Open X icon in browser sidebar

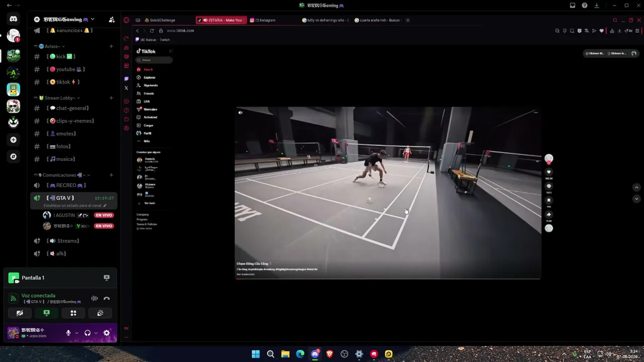126,88
